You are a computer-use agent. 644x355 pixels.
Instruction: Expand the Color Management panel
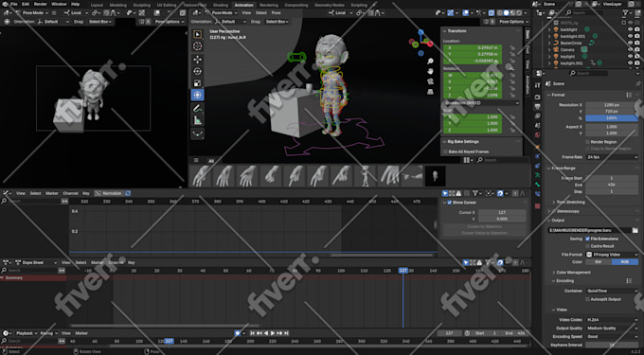(x=554, y=273)
